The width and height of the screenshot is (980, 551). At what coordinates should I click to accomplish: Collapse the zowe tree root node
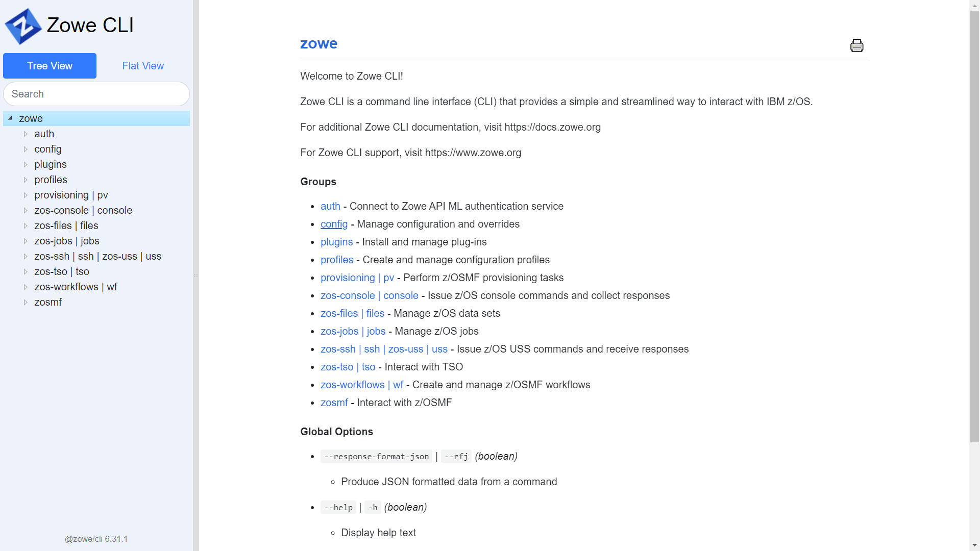click(x=10, y=118)
